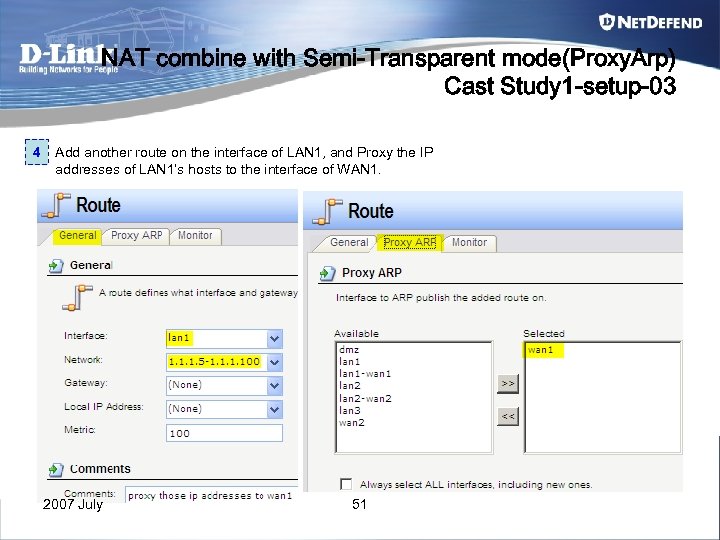Open the Proxy ARP tab in left Route panel
The image size is (720, 540).
click(137, 236)
